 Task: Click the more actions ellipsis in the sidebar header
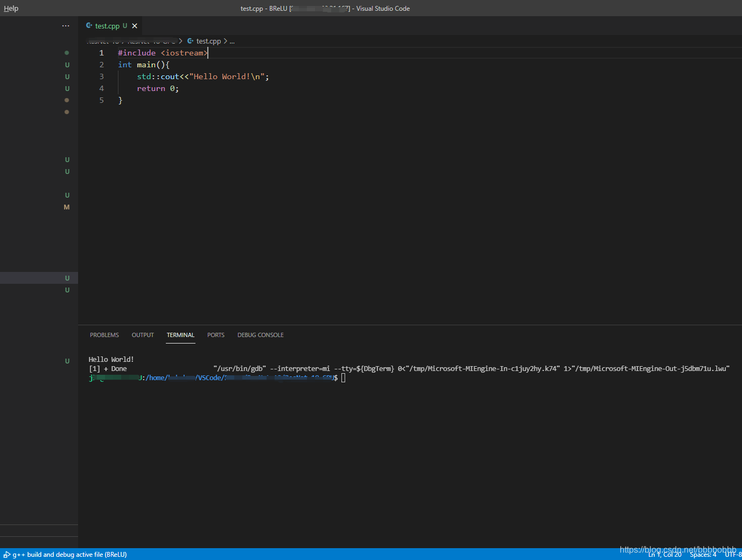click(66, 26)
